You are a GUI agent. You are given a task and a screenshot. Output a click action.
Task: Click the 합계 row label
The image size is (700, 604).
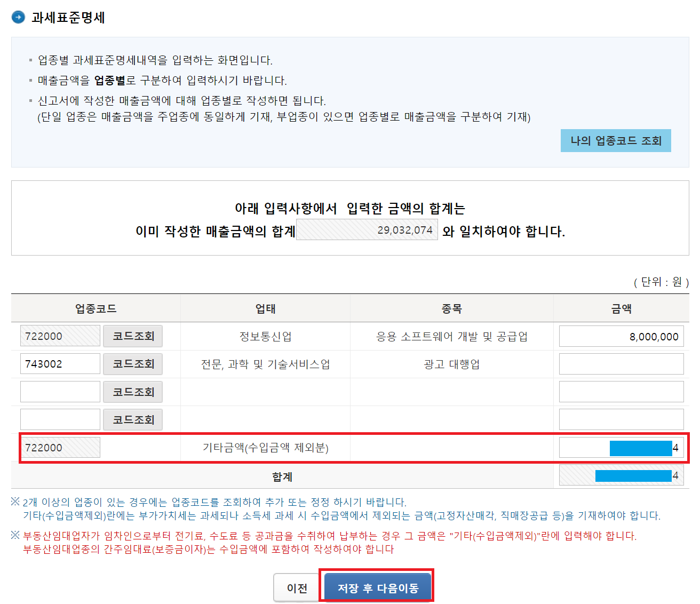[282, 476]
